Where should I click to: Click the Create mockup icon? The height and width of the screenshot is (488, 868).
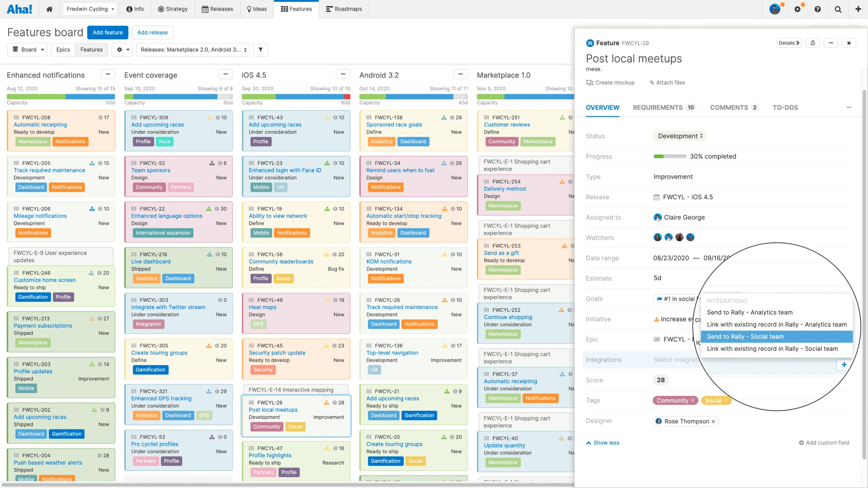click(589, 82)
